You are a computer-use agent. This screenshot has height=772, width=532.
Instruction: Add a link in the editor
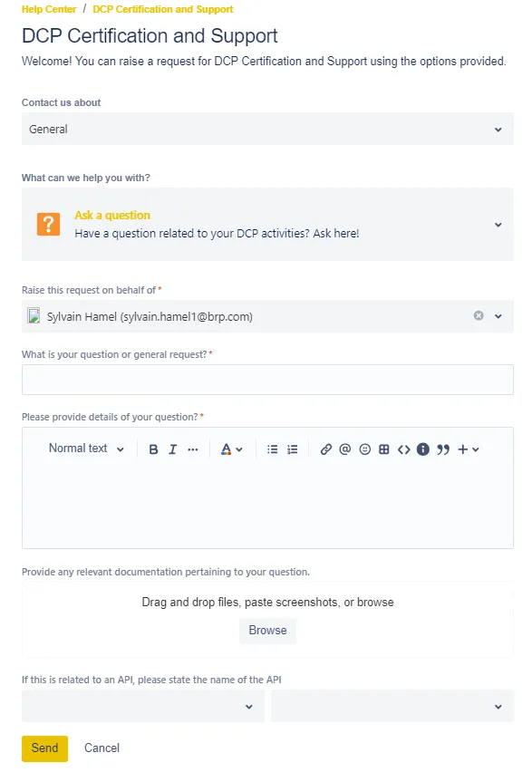[x=325, y=449]
